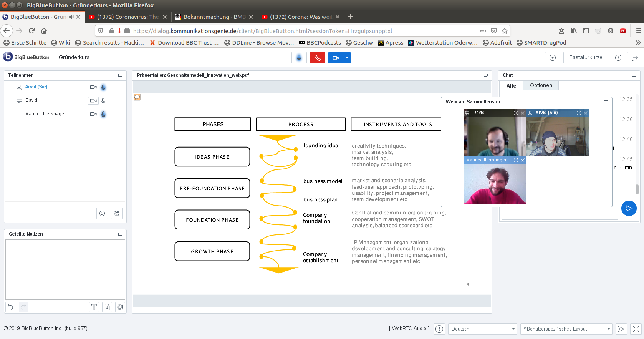Click the record session icon
This screenshot has width=644, height=339.
pyautogui.click(x=552, y=58)
